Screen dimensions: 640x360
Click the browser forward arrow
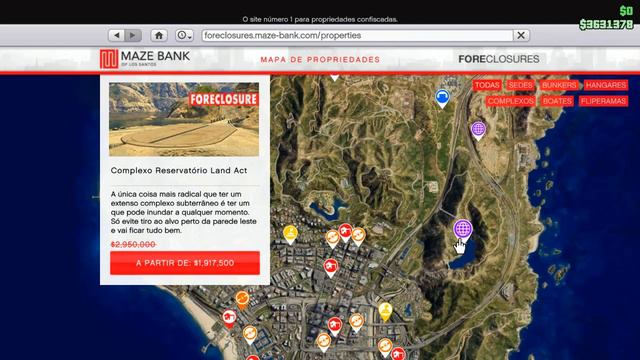coord(133,36)
